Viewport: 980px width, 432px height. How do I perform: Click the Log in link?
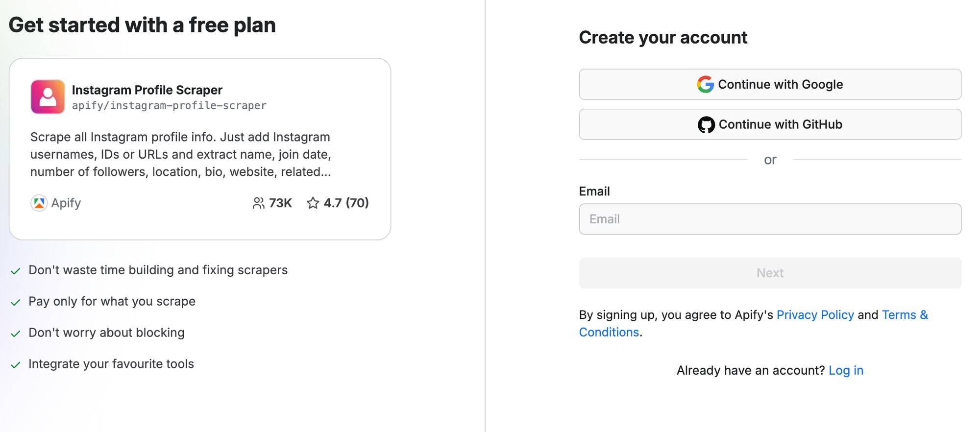point(846,370)
